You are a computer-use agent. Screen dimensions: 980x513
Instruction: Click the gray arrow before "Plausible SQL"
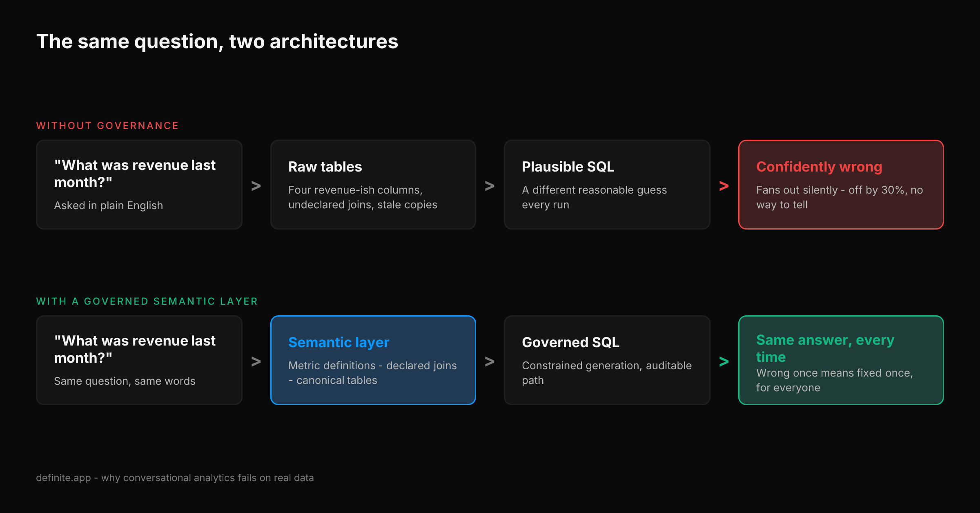[490, 186]
